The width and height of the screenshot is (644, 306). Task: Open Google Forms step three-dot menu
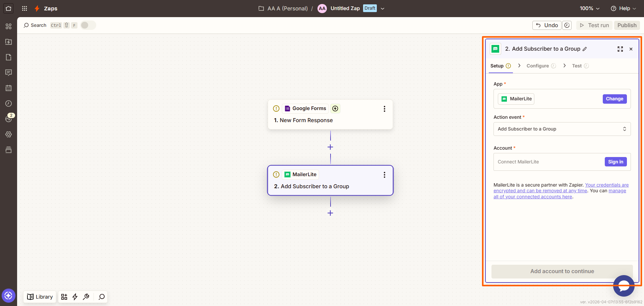point(385,109)
